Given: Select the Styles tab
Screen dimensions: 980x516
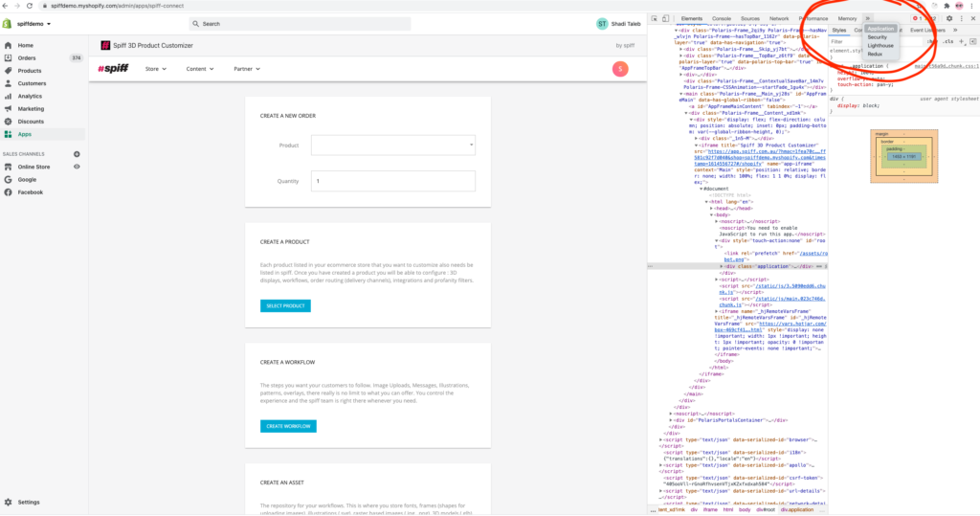Looking at the screenshot, I should [838, 30].
